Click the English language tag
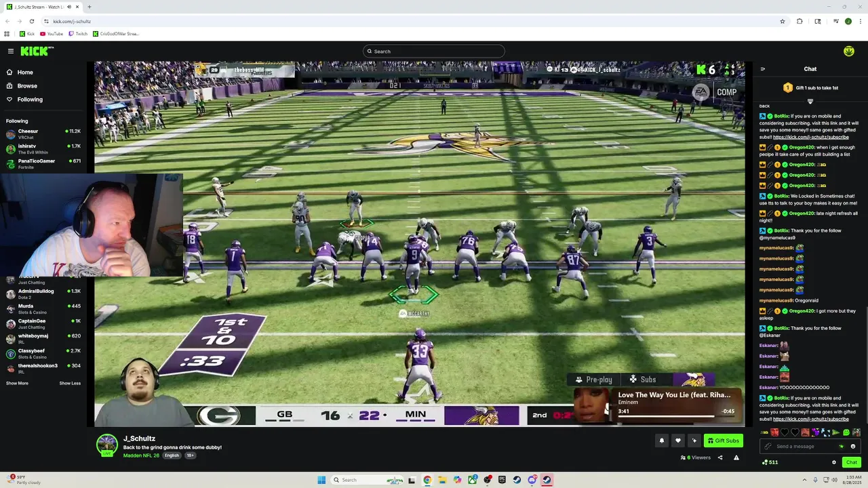868x488 pixels. coord(172,455)
